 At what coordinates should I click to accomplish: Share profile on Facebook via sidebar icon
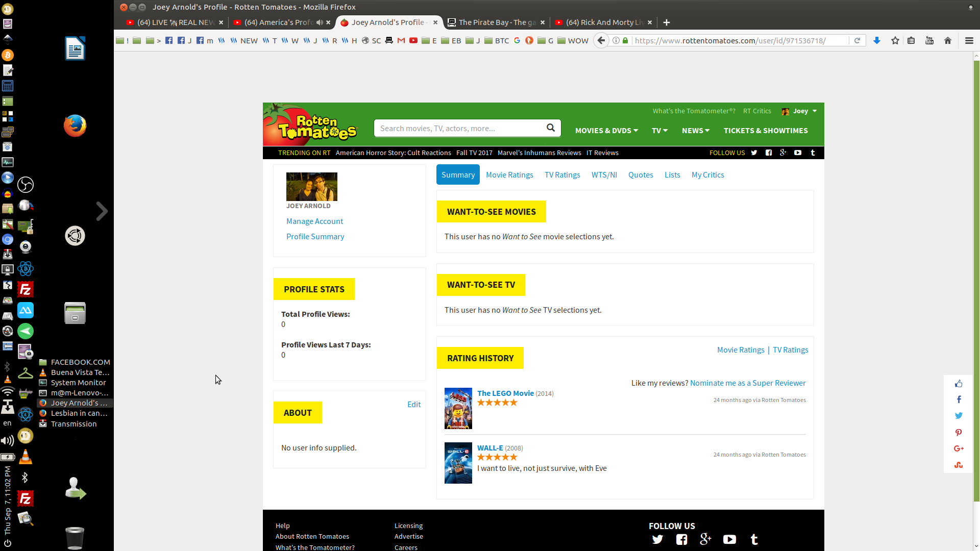click(959, 399)
